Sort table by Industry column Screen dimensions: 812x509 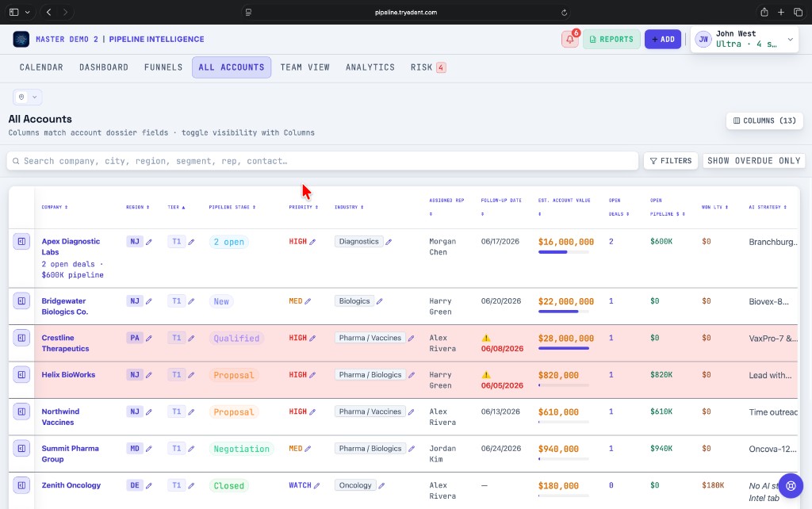tap(349, 207)
